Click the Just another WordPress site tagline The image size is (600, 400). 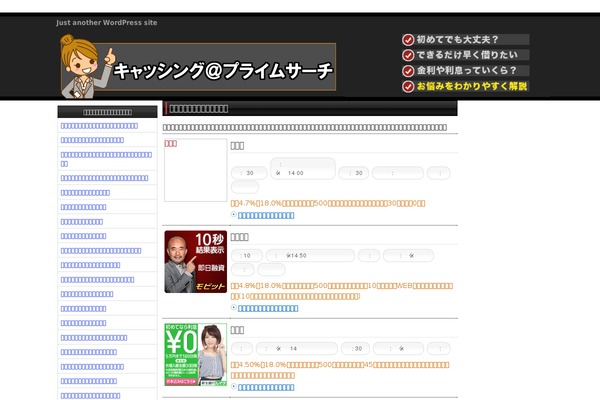[x=106, y=23]
